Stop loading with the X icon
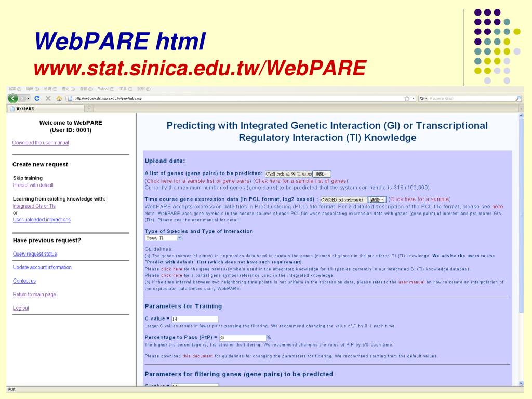 point(48,98)
